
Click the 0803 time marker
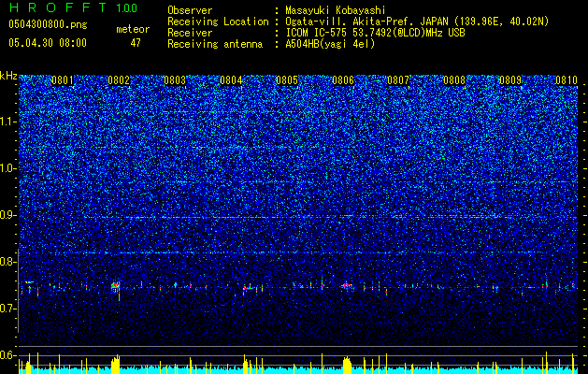(x=175, y=80)
